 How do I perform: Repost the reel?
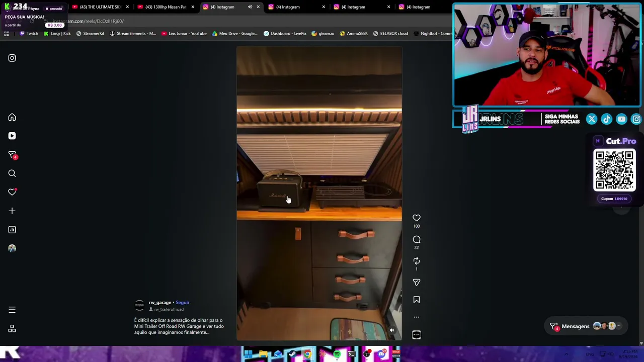point(417,261)
